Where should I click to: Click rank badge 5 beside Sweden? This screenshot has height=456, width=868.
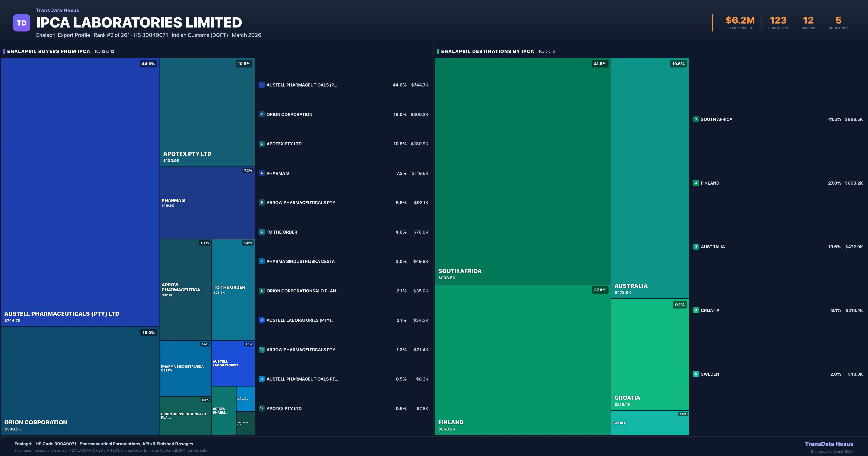(x=696, y=374)
